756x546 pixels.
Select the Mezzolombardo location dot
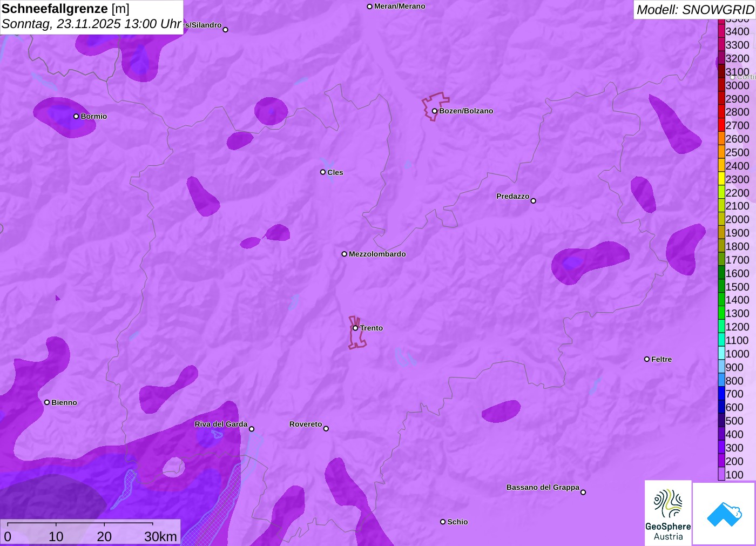tap(344, 254)
